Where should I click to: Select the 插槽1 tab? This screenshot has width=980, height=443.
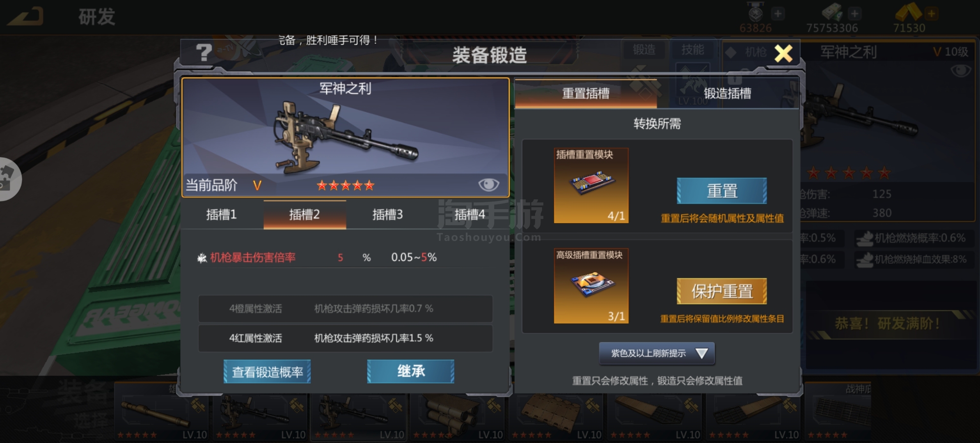[x=222, y=215]
